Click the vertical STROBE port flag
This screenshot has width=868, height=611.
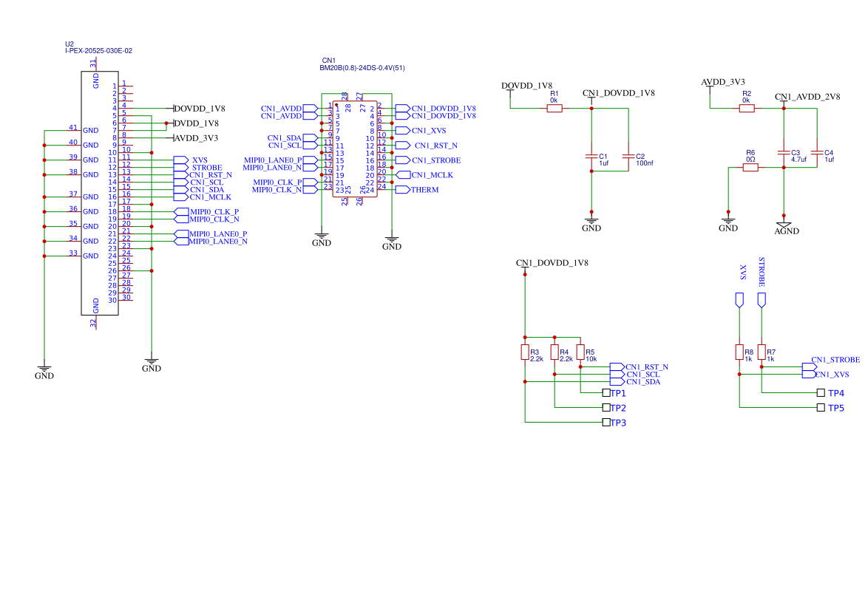(x=762, y=299)
